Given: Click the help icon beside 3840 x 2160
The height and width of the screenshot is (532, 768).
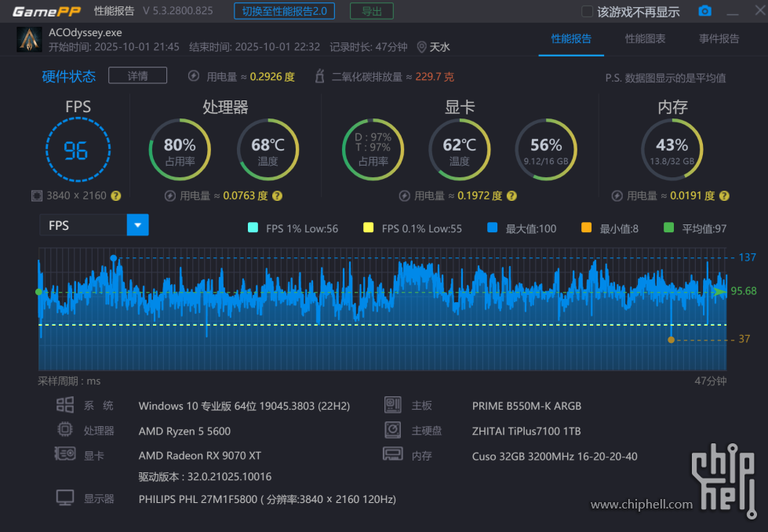Looking at the screenshot, I should pyautogui.click(x=116, y=195).
